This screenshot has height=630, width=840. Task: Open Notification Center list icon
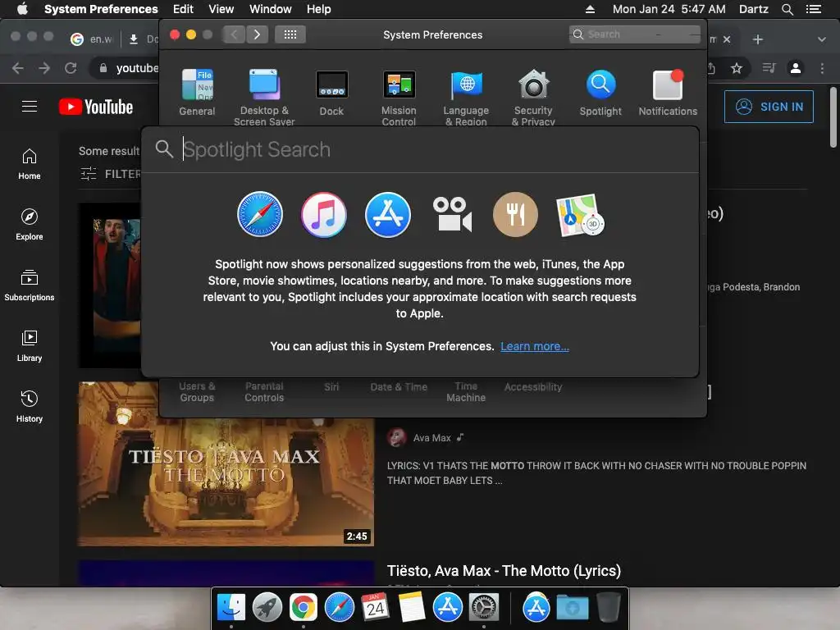pyautogui.click(x=814, y=9)
